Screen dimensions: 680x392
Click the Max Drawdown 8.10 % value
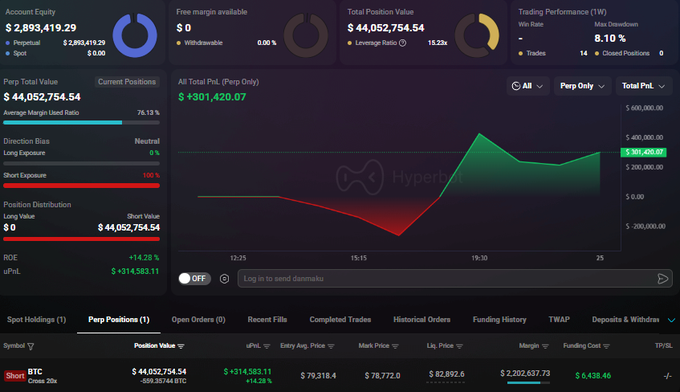pos(610,39)
